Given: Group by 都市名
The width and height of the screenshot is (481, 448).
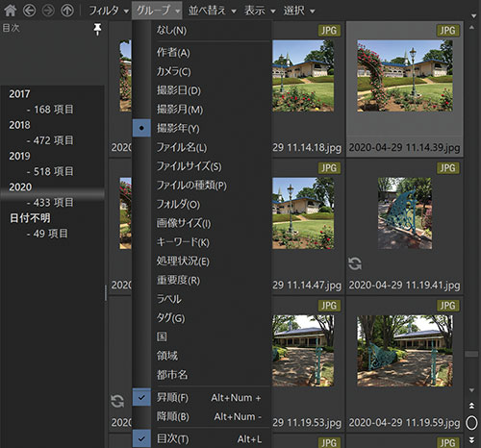Looking at the screenshot, I should [x=201, y=375].
